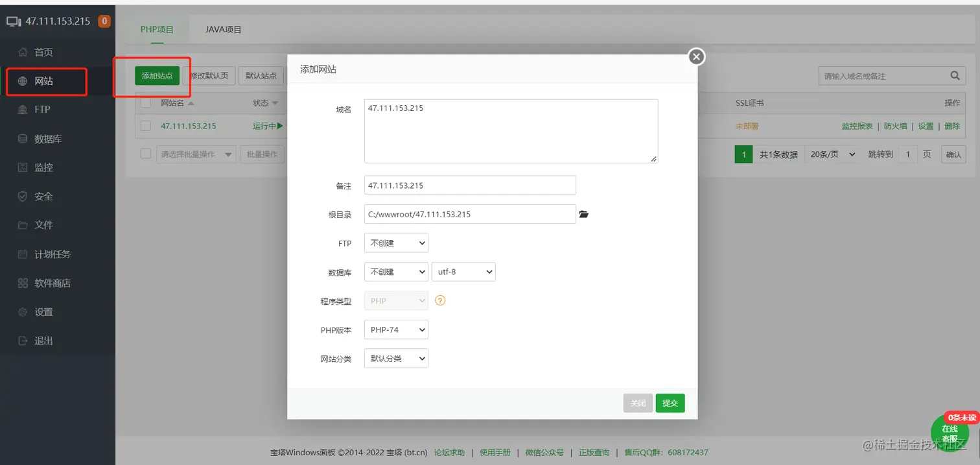The image size is (980, 465).
Task: Toggle the select-all checkbox in table header
Action: click(x=146, y=103)
